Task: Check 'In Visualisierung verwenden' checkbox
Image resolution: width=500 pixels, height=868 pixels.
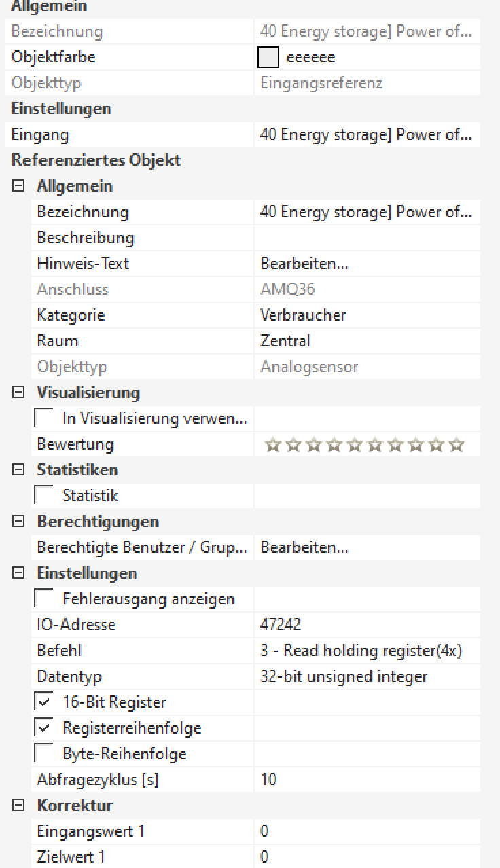Action: [x=44, y=418]
